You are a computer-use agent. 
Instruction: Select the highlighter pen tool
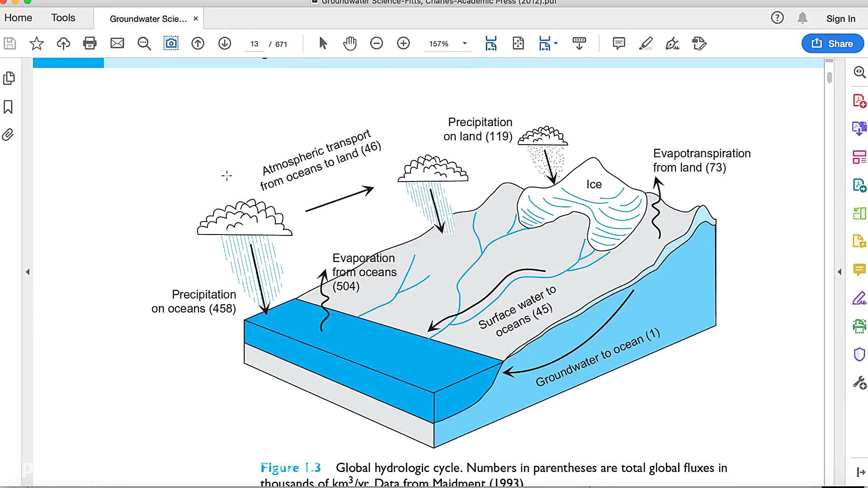(x=646, y=43)
